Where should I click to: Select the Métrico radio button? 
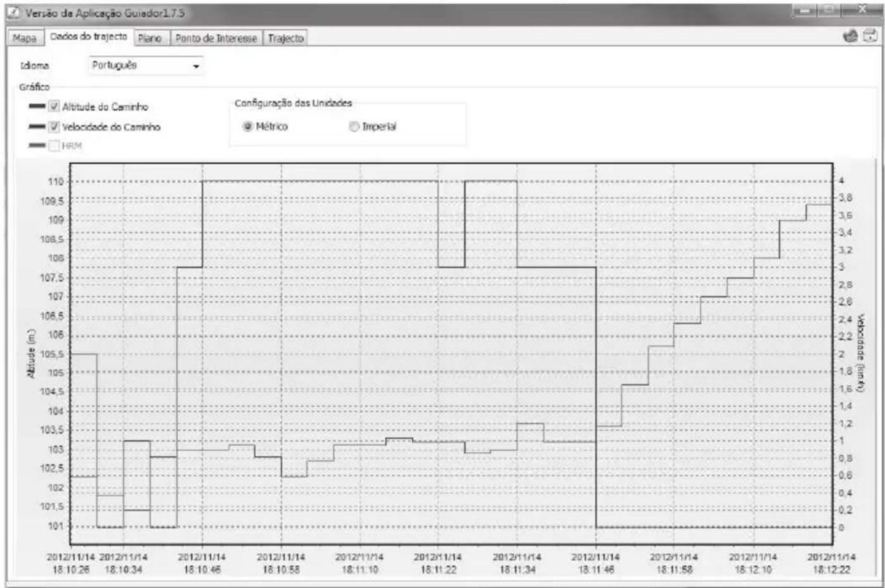(x=248, y=126)
